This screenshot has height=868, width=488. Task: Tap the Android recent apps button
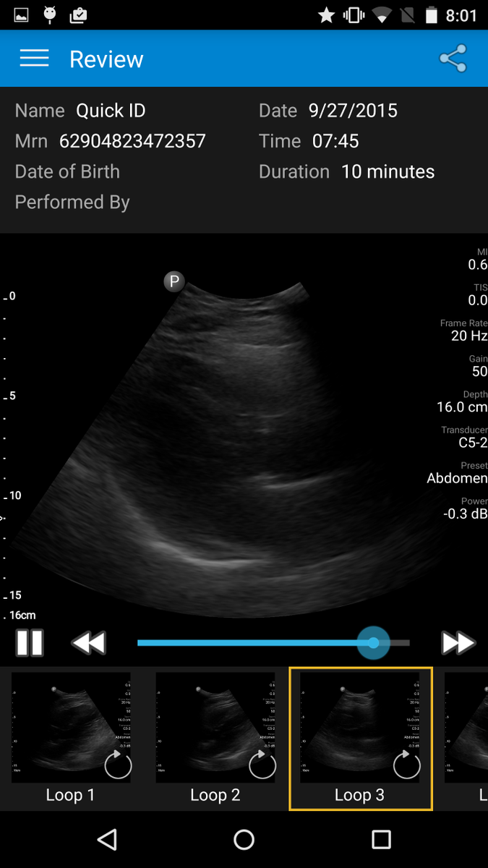coord(381,839)
